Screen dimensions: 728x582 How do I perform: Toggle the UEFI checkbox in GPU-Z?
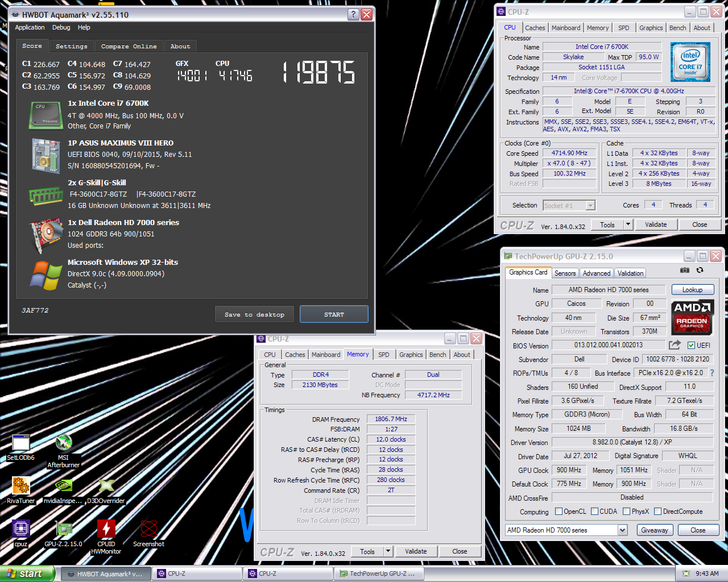[x=691, y=346]
